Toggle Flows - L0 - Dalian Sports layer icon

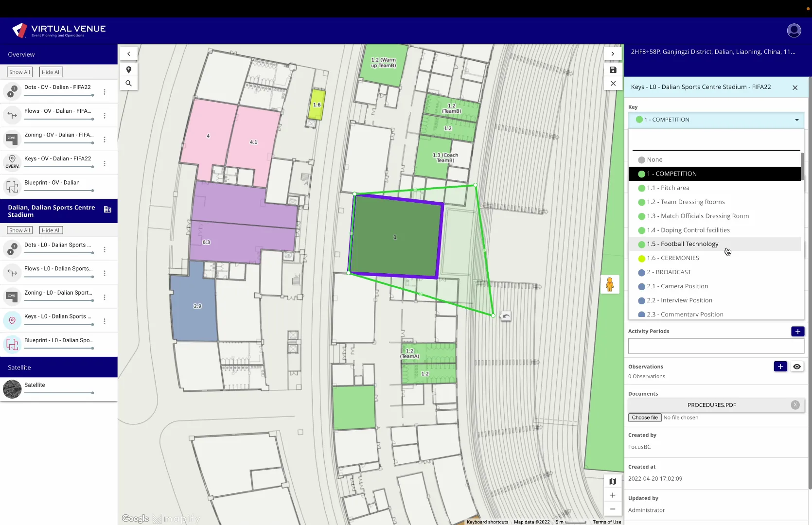tap(12, 273)
